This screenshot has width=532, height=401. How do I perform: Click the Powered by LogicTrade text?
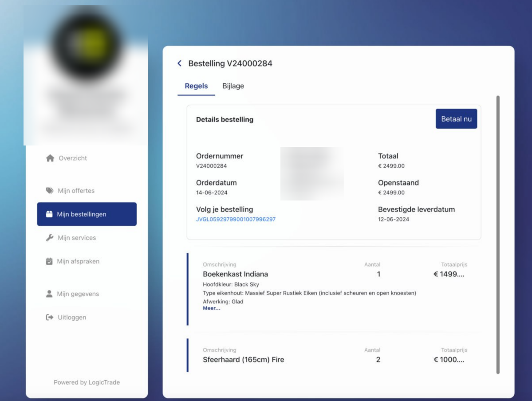87,382
